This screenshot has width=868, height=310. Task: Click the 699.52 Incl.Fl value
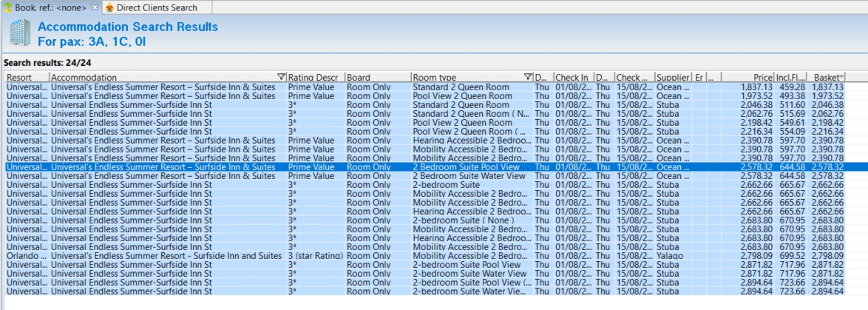point(792,256)
